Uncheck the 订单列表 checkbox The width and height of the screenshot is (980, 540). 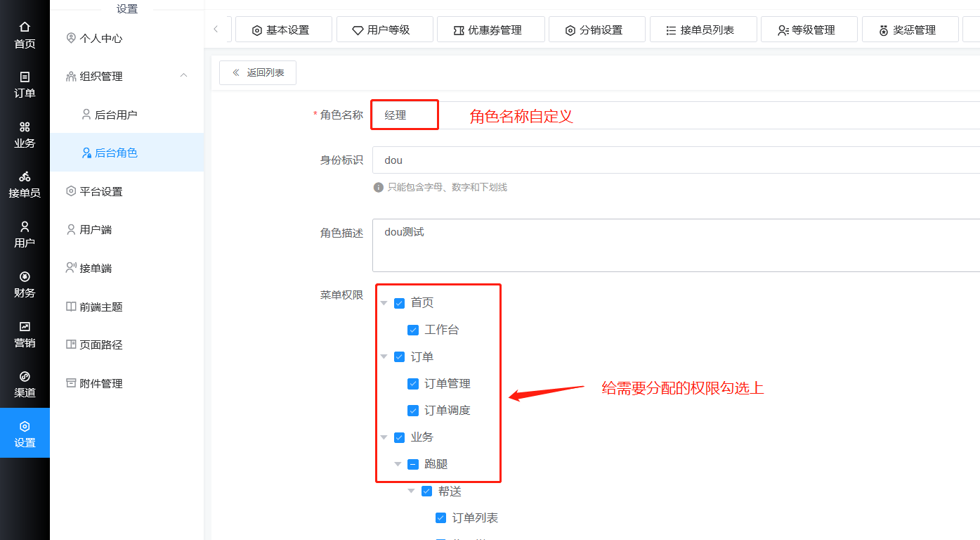click(440, 518)
